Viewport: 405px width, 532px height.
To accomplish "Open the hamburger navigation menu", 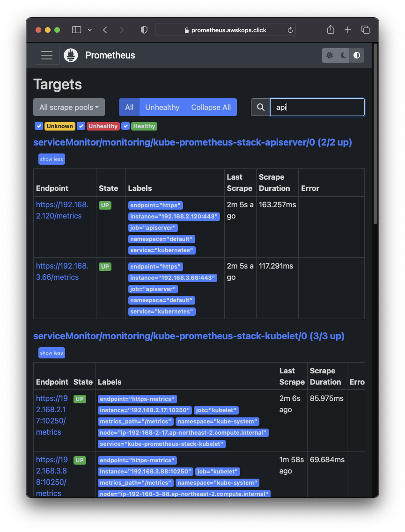I will click(47, 55).
